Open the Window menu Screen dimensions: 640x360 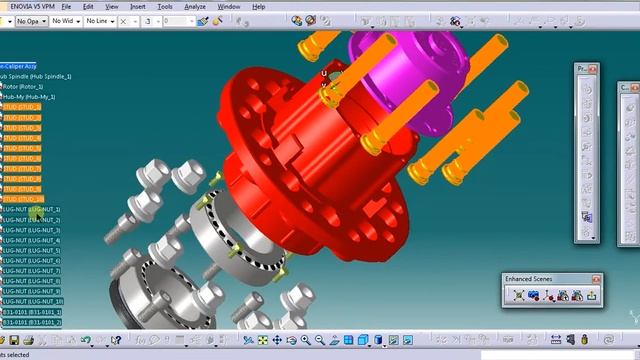[x=229, y=7]
